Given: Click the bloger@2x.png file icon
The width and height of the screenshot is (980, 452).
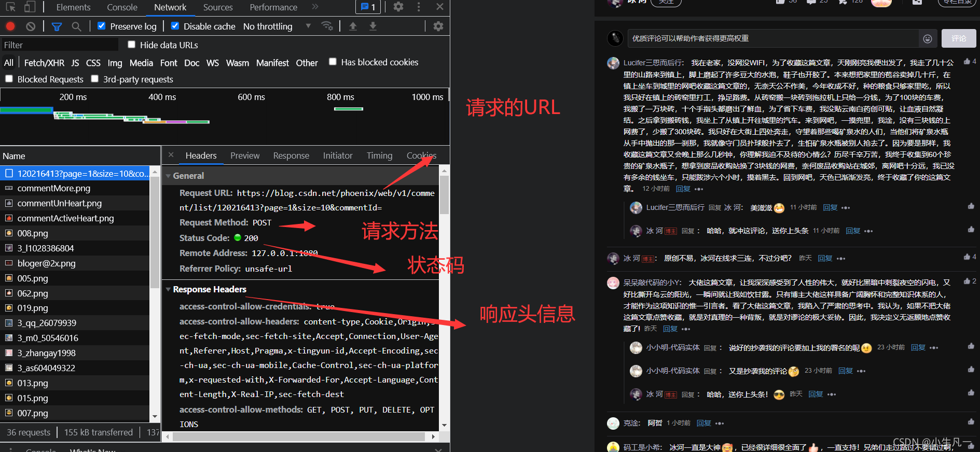Looking at the screenshot, I should point(9,263).
